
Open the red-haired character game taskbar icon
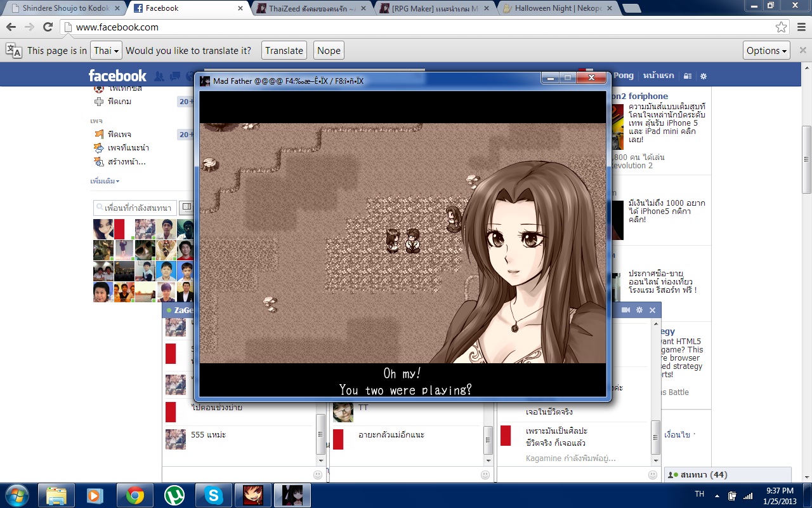point(252,495)
